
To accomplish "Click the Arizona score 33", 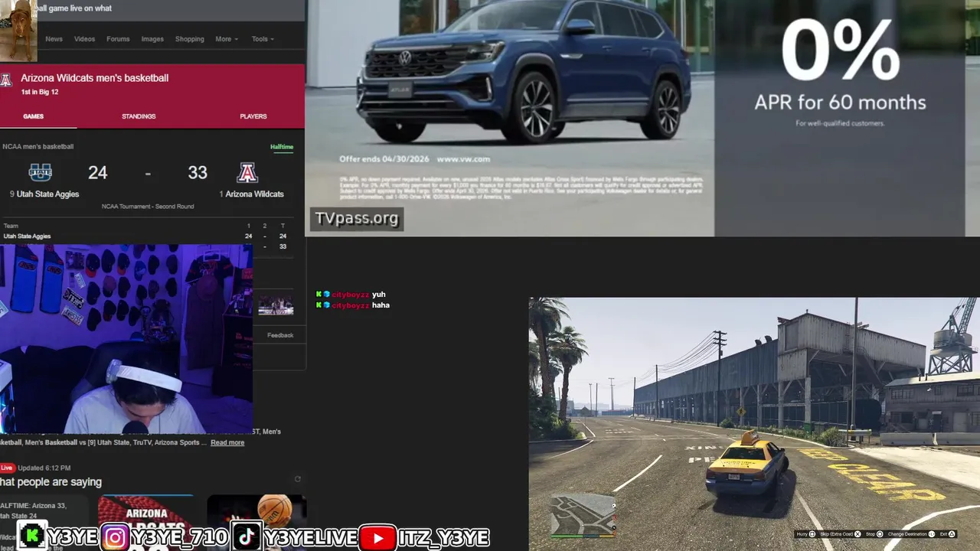I will 198,173.
